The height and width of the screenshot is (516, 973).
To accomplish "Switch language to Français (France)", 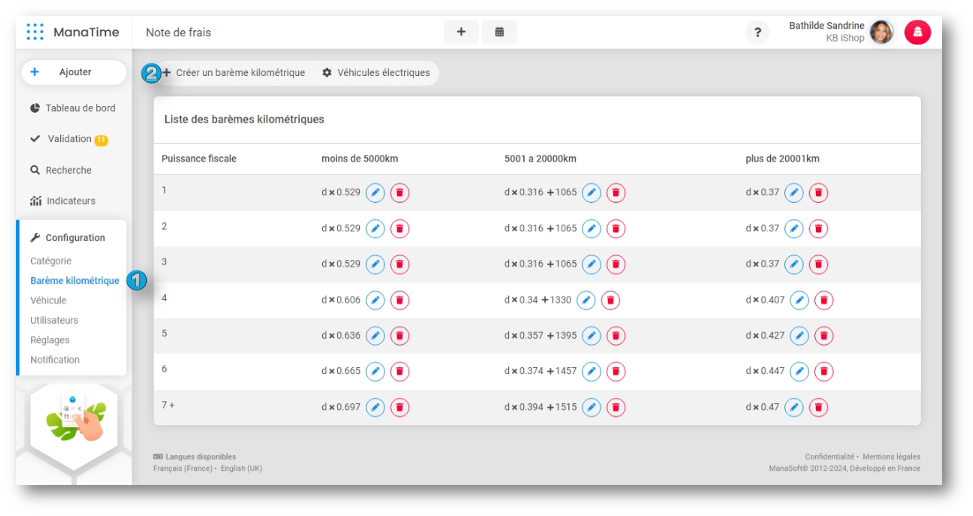I will [182, 468].
